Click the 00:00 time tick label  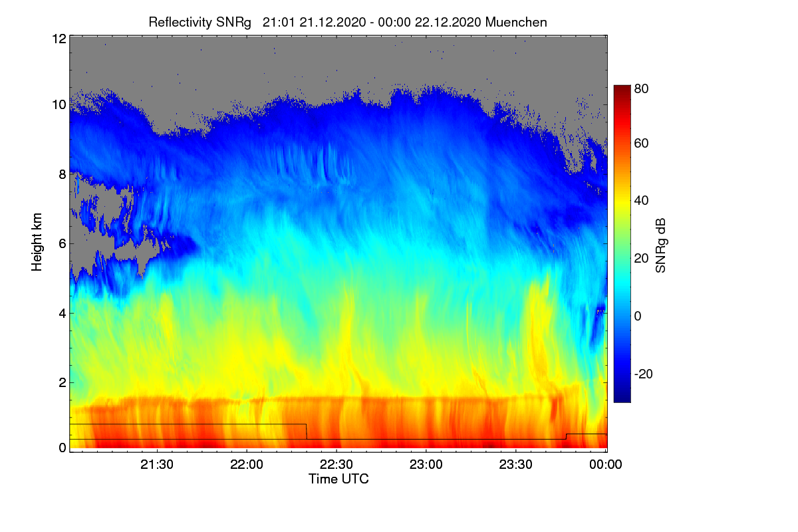pos(606,465)
